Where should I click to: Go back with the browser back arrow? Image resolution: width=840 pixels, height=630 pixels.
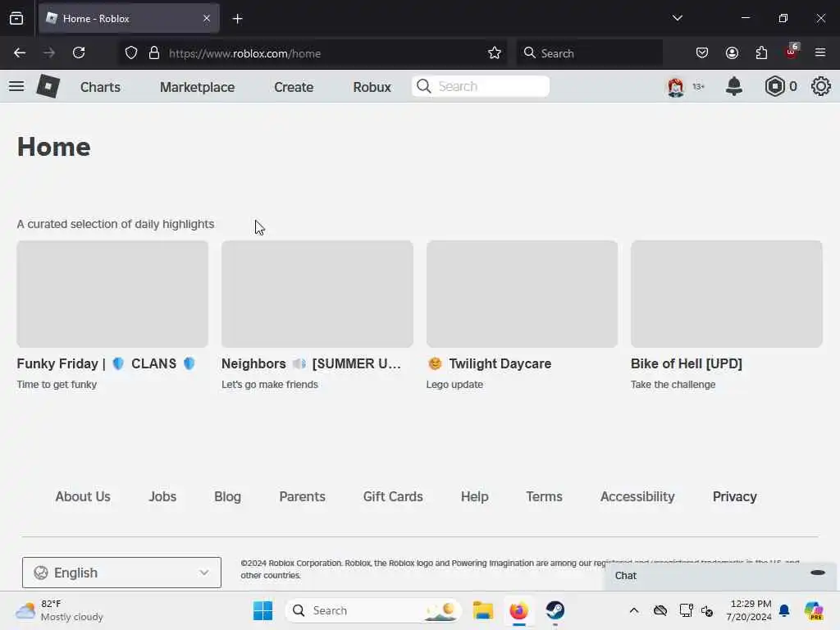click(20, 53)
